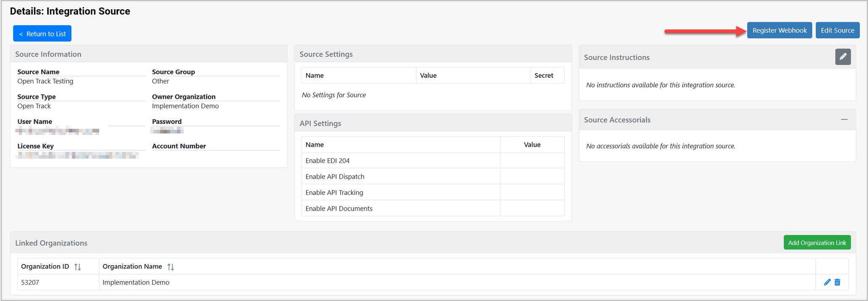Click Organization ID 53207 cell
The image size is (868, 301).
tap(58, 283)
